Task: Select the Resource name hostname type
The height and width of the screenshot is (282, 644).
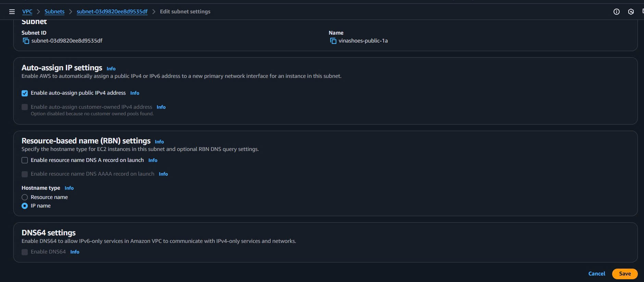Action: pos(24,197)
